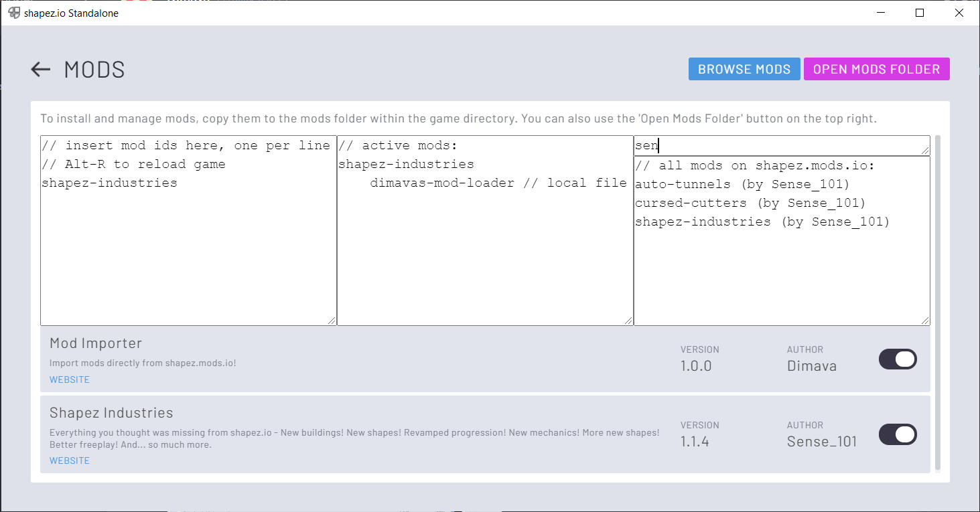
Task: Click the resize handle of mod ids box
Action: click(332, 321)
